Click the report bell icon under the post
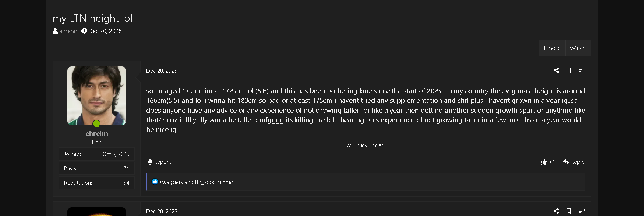Screen dimensions: 644x216 (x=150, y=162)
